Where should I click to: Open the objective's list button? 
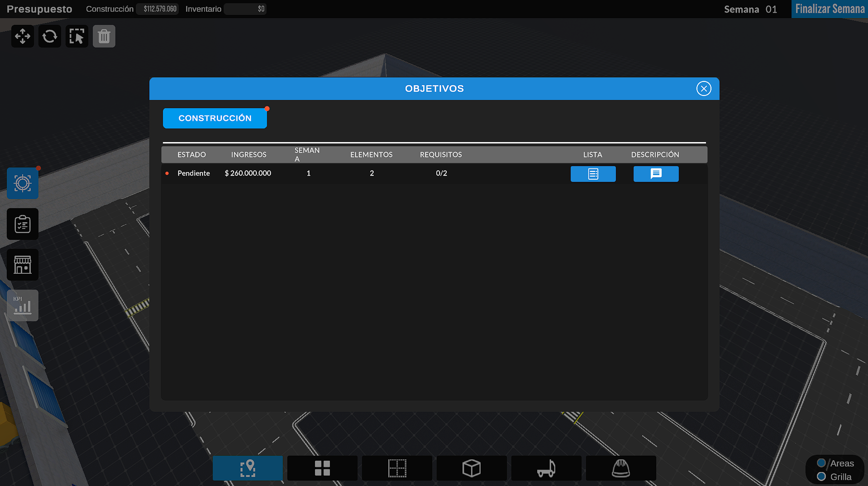[x=593, y=174]
